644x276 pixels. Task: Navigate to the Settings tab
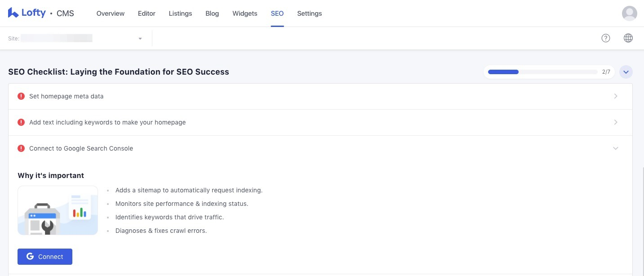(x=309, y=13)
